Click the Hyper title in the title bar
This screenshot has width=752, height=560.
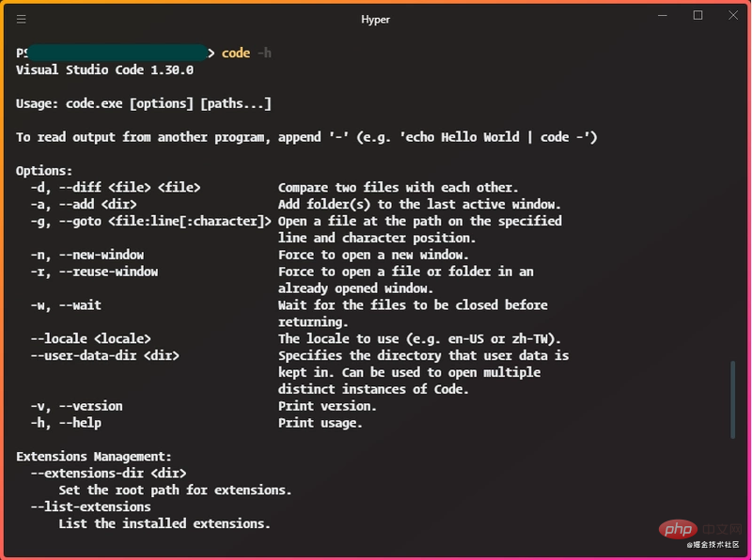point(374,18)
